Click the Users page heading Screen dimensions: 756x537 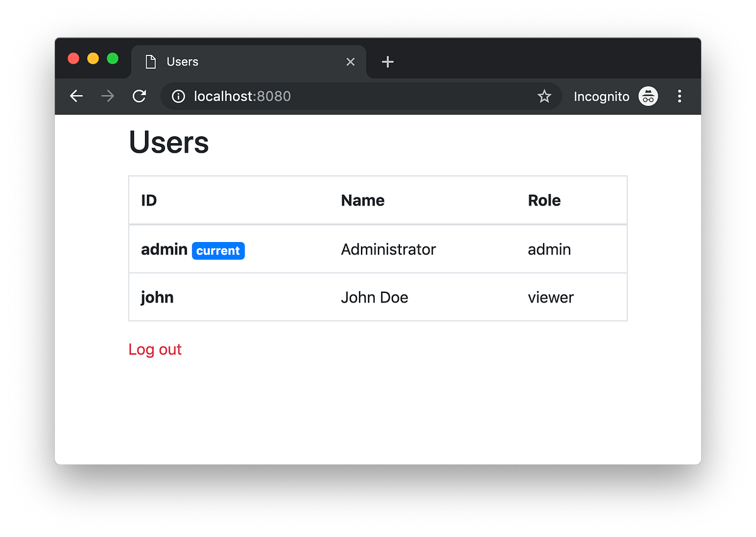pos(168,142)
